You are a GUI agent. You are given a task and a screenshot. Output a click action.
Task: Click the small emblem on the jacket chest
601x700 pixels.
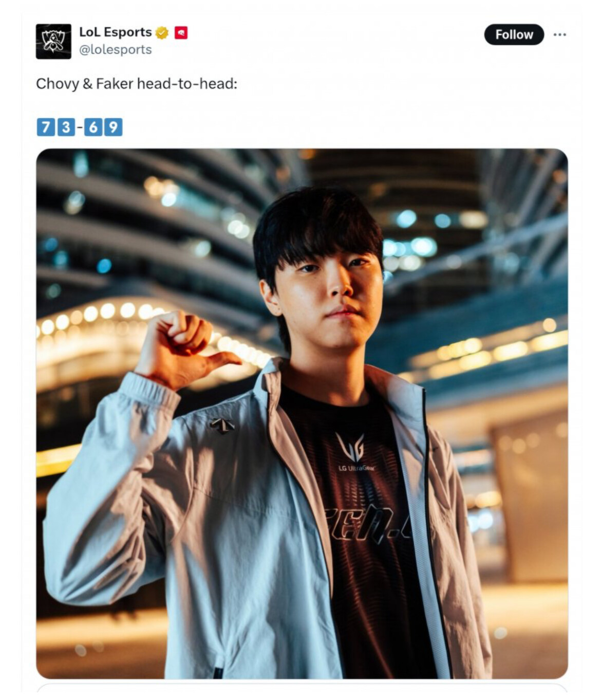[222, 426]
